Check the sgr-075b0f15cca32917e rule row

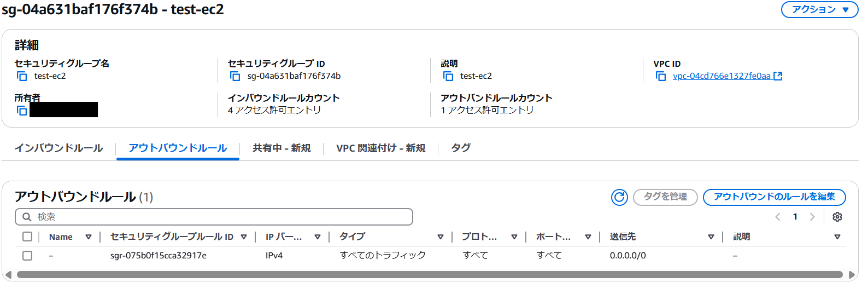click(x=27, y=256)
